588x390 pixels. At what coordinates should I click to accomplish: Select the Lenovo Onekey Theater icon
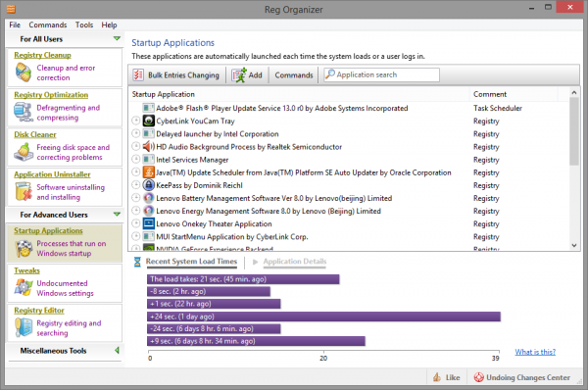pos(149,223)
